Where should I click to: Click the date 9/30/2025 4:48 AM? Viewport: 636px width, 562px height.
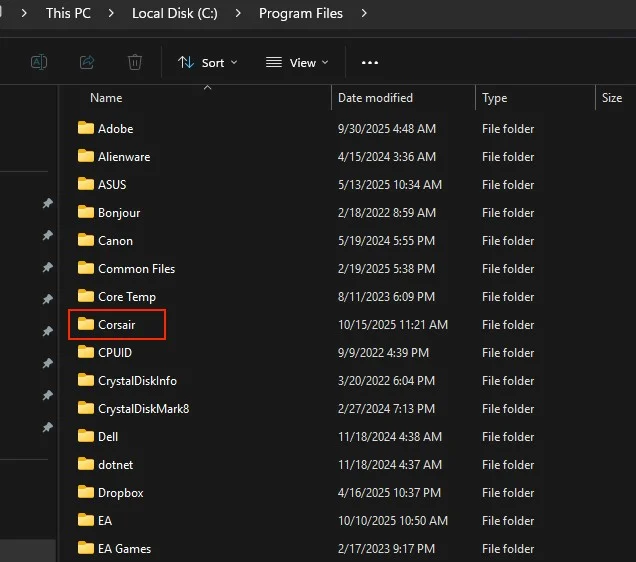pos(387,129)
